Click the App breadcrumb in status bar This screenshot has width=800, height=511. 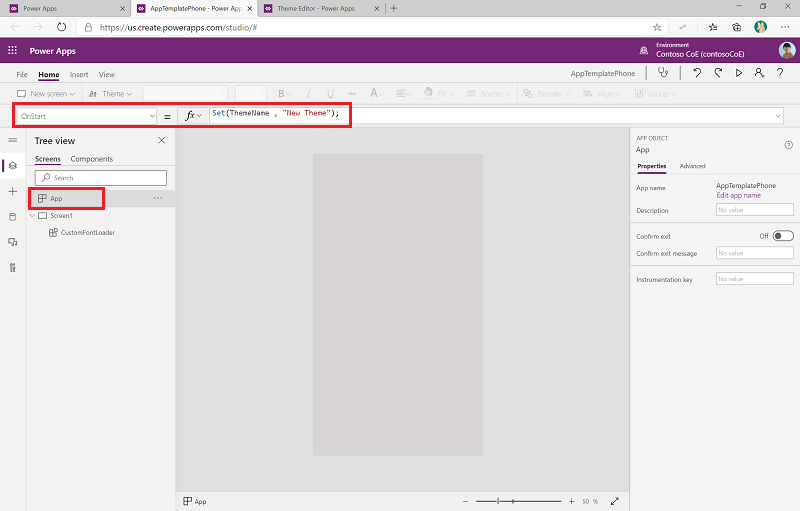(x=195, y=501)
